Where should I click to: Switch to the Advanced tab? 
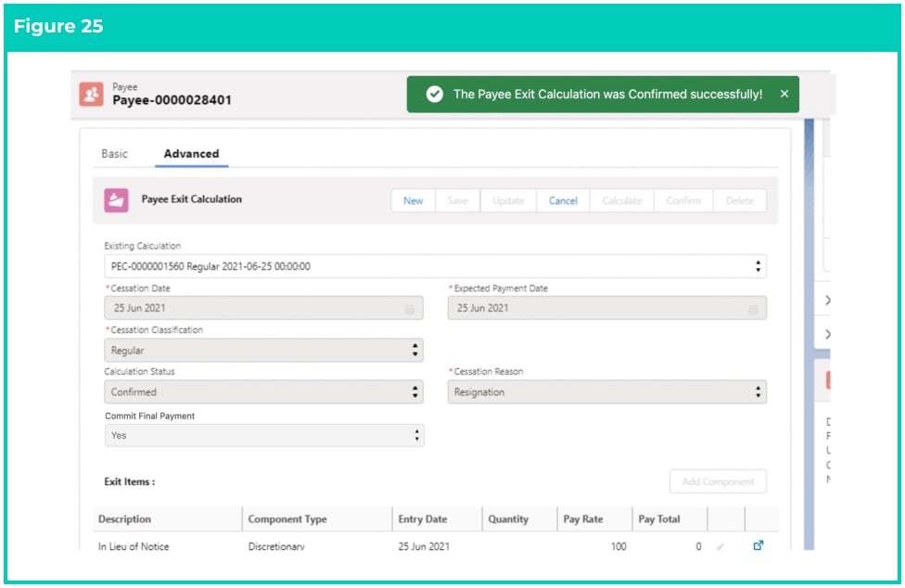[x=191, y=153]
